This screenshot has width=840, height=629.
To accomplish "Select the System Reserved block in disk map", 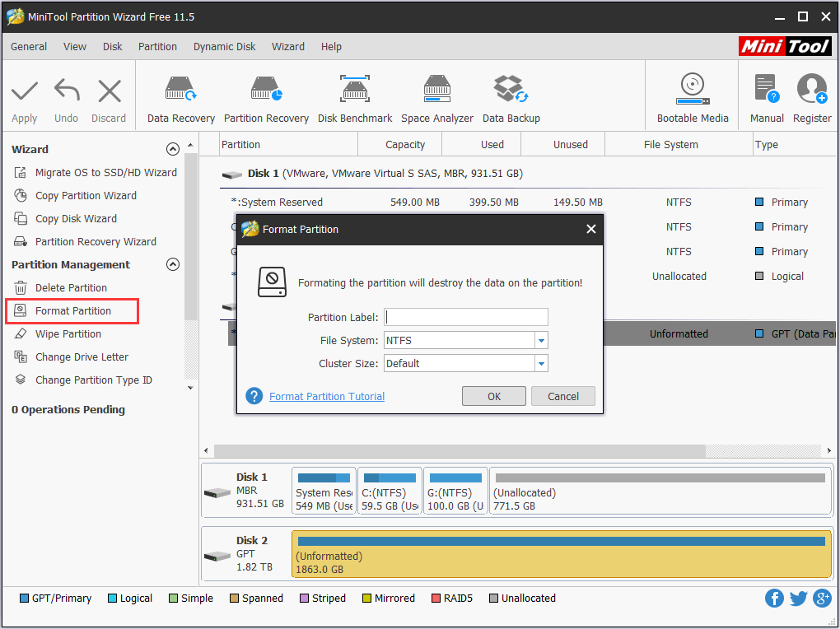I will coord(324,491).
